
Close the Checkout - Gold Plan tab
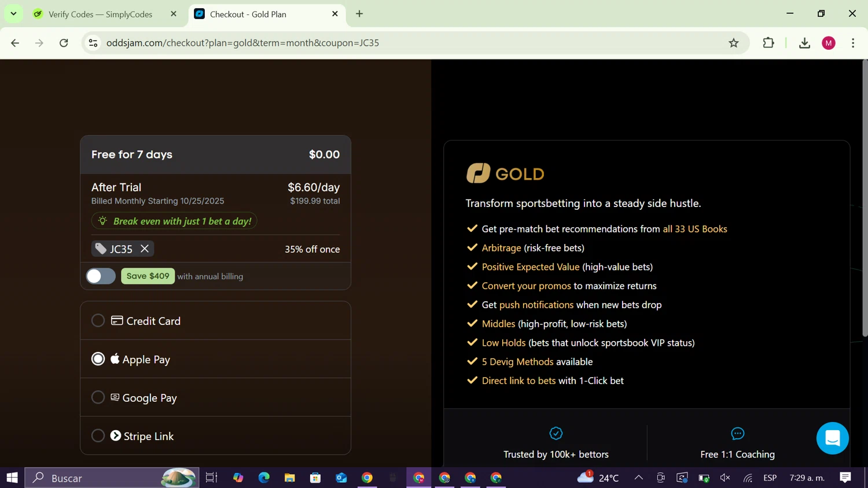click(x=335, y=14)
